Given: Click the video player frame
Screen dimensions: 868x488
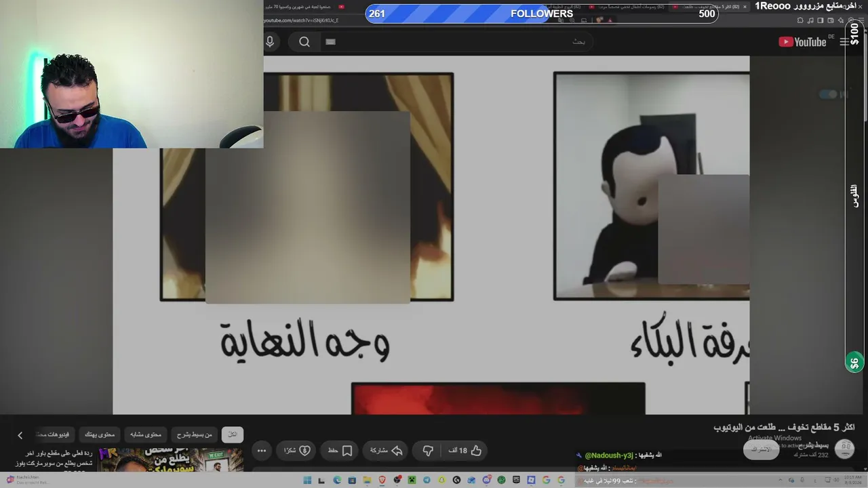Looking at the screenshot, I should point(431,235).
